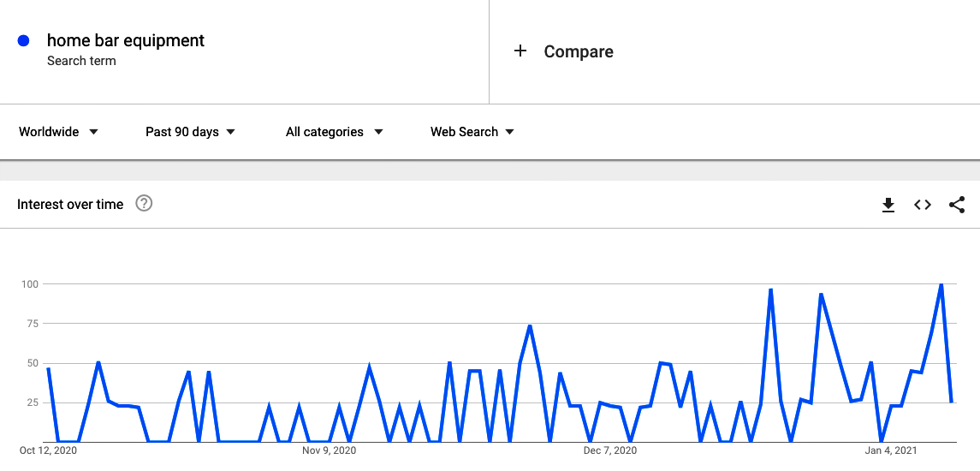This screenshot has width=980, height=471.
Task: Select the peak data point at 100
Action: (x=941, y=284)
